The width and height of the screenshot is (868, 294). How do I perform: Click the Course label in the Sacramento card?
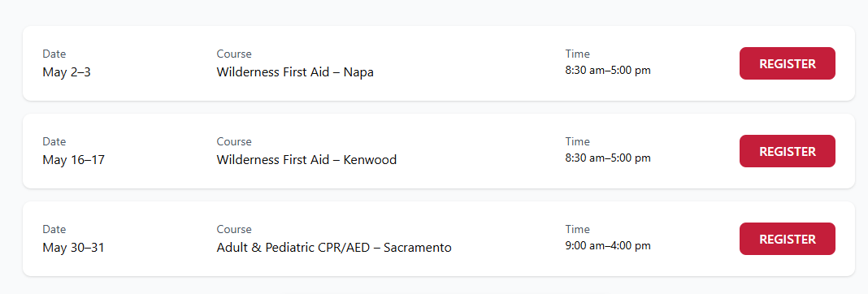point(234,229)
